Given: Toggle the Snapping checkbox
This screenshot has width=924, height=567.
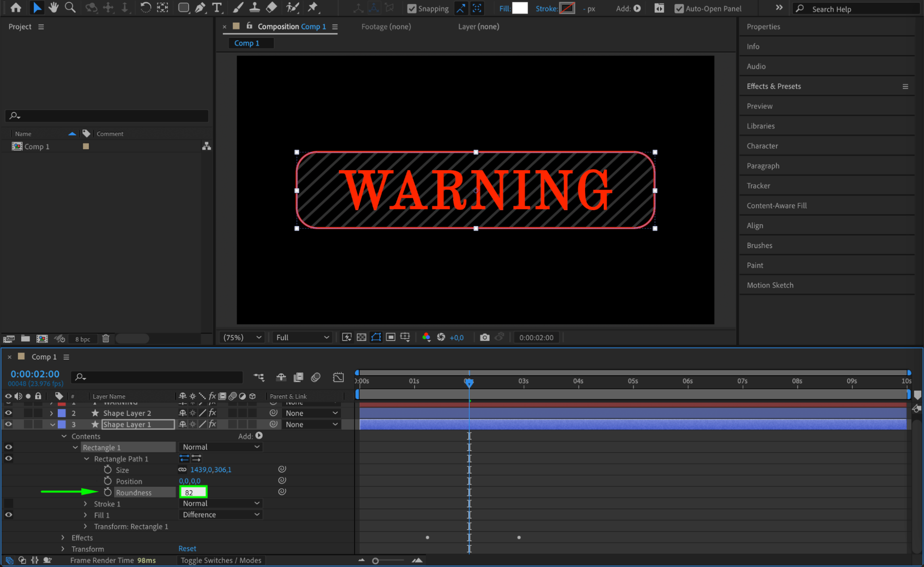Looking at the screenshot, I should coord(411,8).
